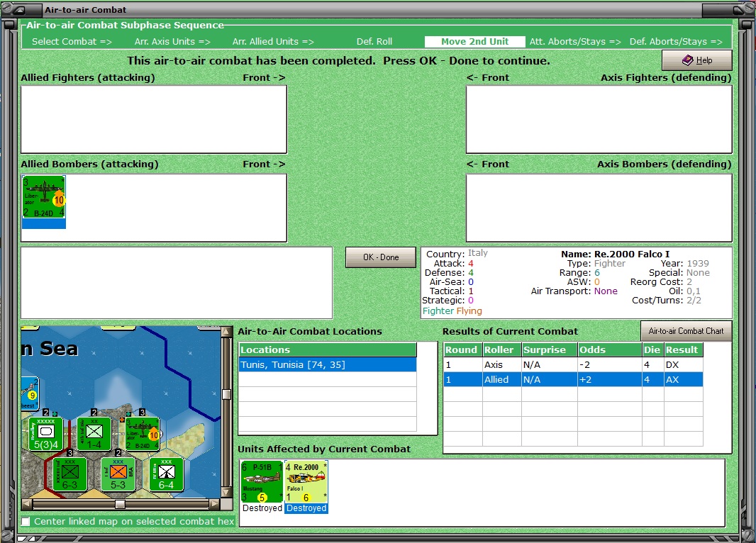Click the map vertical scrollbar up arrow
Image resolution: width=756 pixels, height=543 pixels.
click(226, 332)
